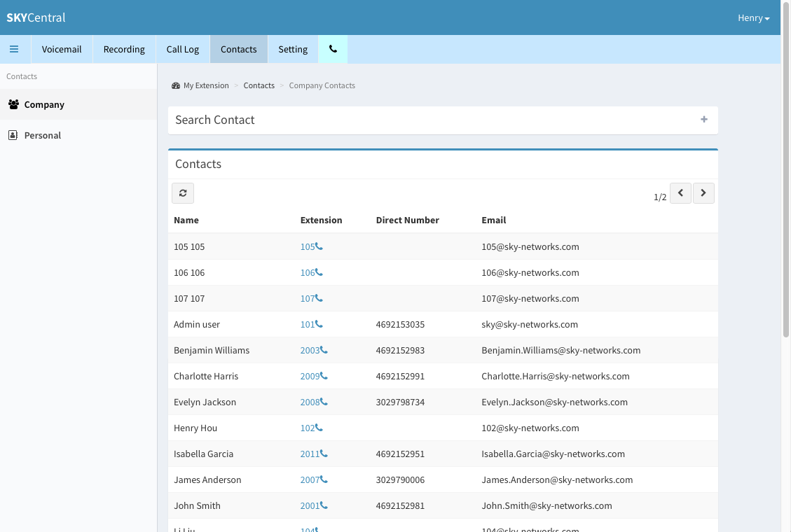Click the Search Contact panel header
The height and width of the screenshot is (532, 791).
(443, 120)
